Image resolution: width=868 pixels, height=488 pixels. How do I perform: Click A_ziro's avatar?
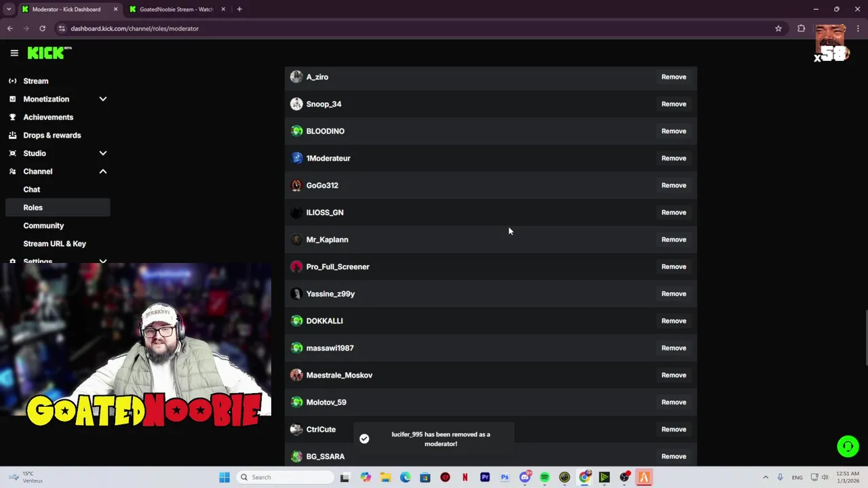click(x=296, y=77)
